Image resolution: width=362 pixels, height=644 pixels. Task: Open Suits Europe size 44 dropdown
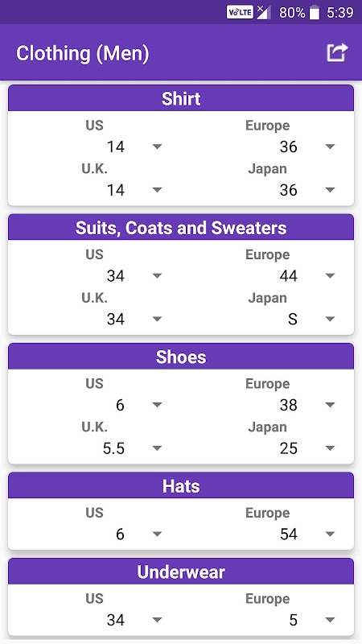click(x=267, y=275)
